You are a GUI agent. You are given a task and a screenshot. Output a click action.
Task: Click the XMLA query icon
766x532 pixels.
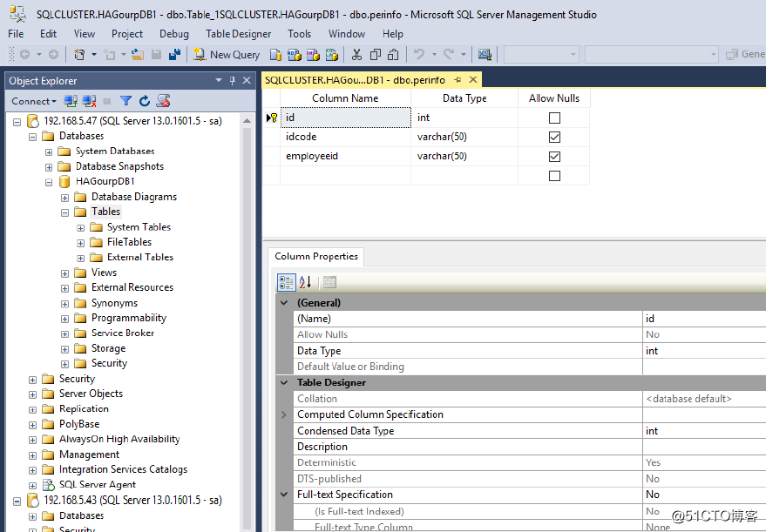pyautogui.click(x=332, y=55)
